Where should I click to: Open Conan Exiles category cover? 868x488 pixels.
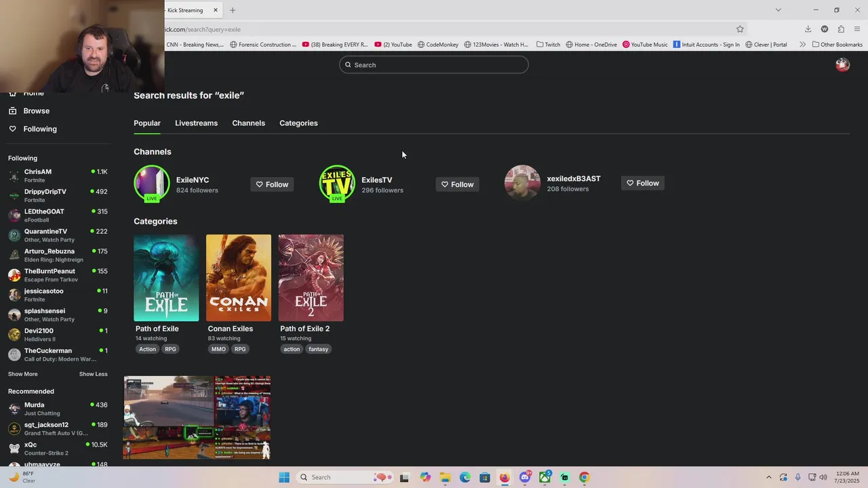point(239,278)
